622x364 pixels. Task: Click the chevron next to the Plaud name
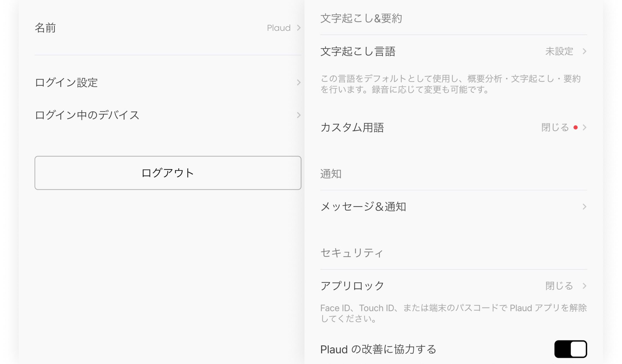point(299,28)
